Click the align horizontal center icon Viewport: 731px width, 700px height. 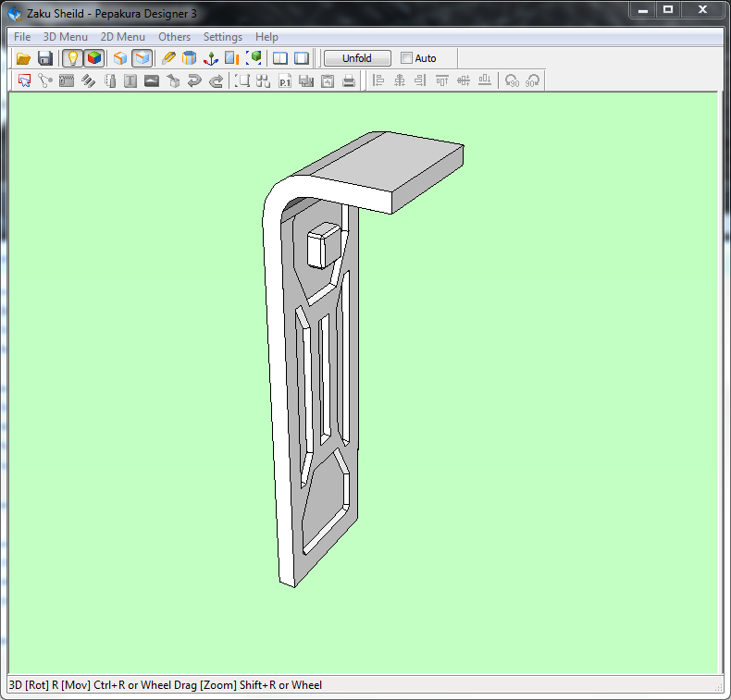tap(400, 80)
